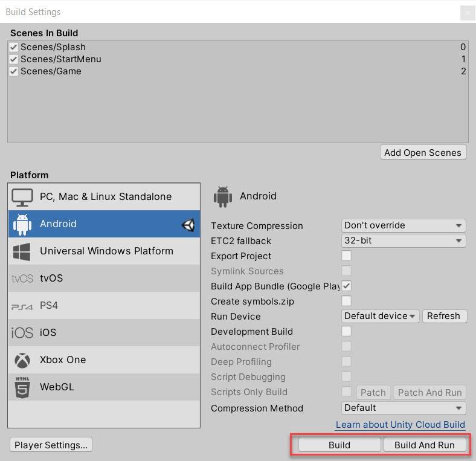Choose the Run Device default device dropdown
Viewport: 476px width, 461px height.
(x=380, y=316)
